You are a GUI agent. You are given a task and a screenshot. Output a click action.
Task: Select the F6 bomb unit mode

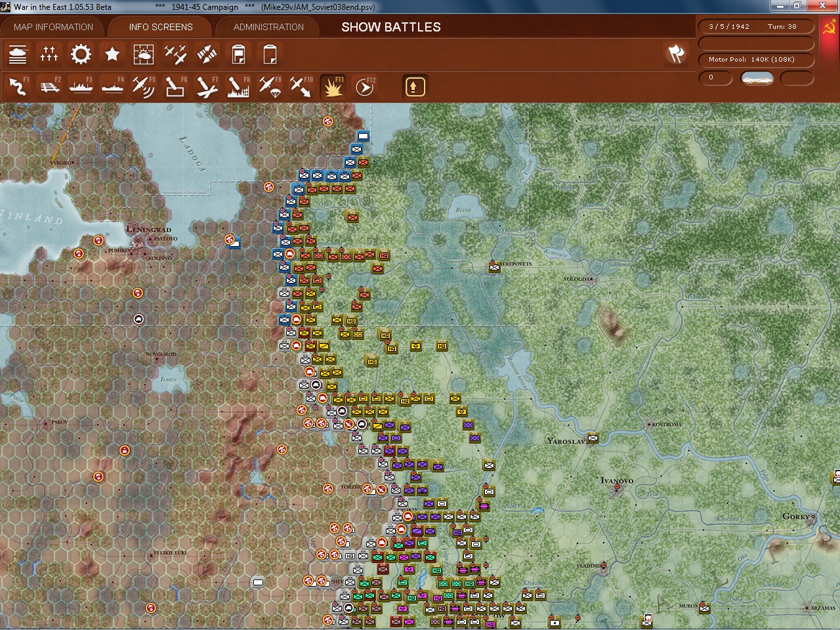tap(175, 87)
